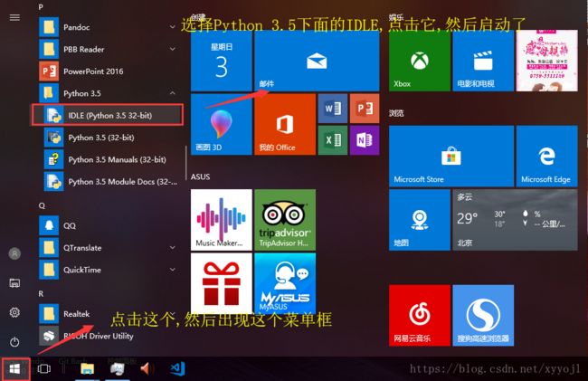Open the Maps (地图) tile
Image resolution: width=588 pixels, height=381 pixels.
tap(419, 220)
